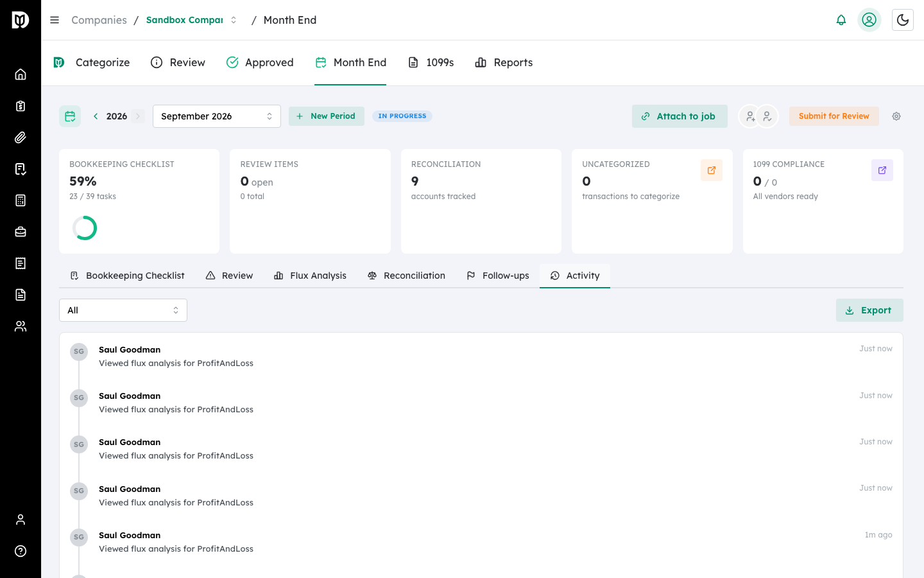Click the app logo in sidebar
This screenshot has height=578, width=924.
click(x=21, y=20)
